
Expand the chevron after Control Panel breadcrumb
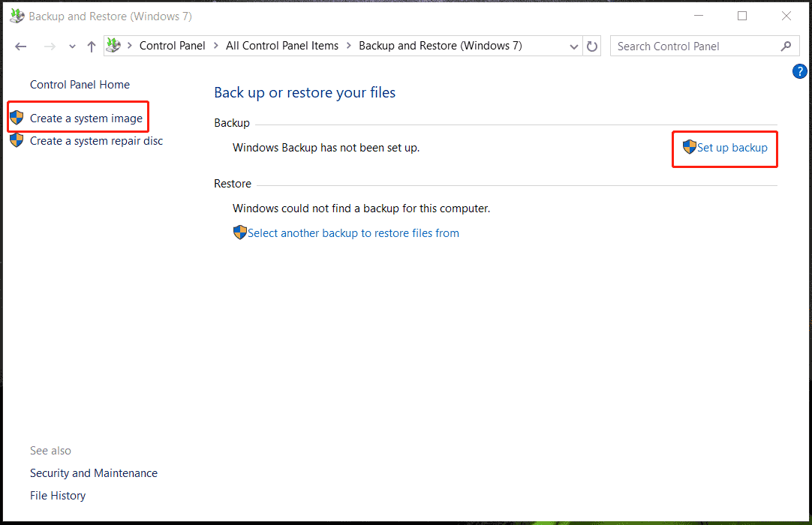(216, 46)
